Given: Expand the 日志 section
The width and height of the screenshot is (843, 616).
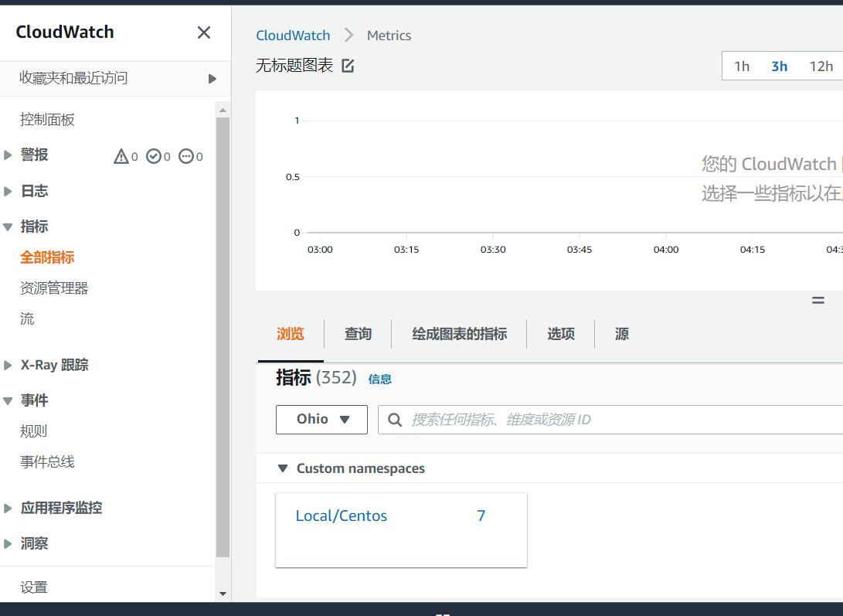Looking at the screenshot, I should [8, 192].
